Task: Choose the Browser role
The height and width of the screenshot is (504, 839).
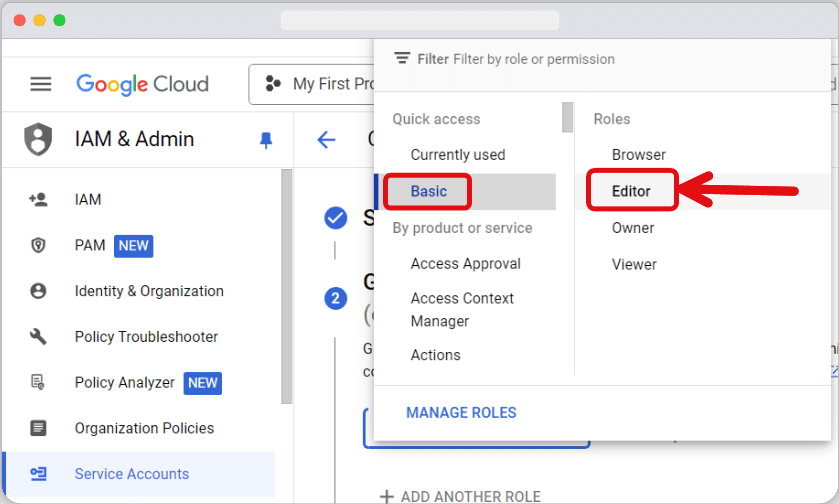Action: [639, 155]
